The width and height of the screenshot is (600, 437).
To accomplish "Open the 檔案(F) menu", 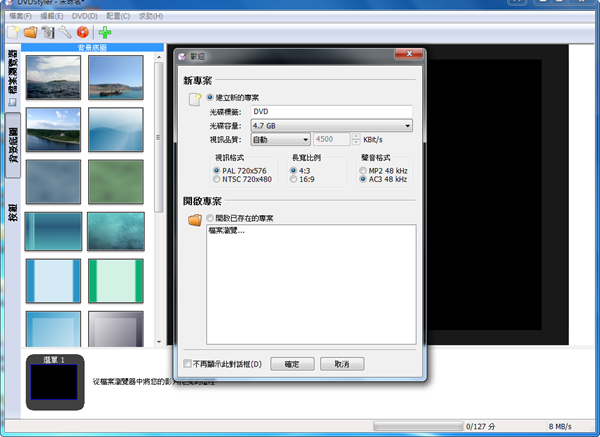I will [x=20, y=16].
